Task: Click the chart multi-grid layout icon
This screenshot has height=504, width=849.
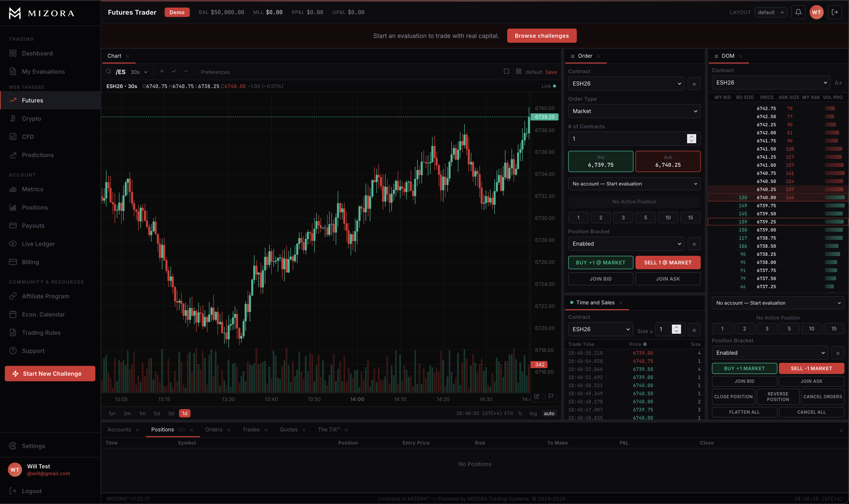Action: tap(518, 71)
